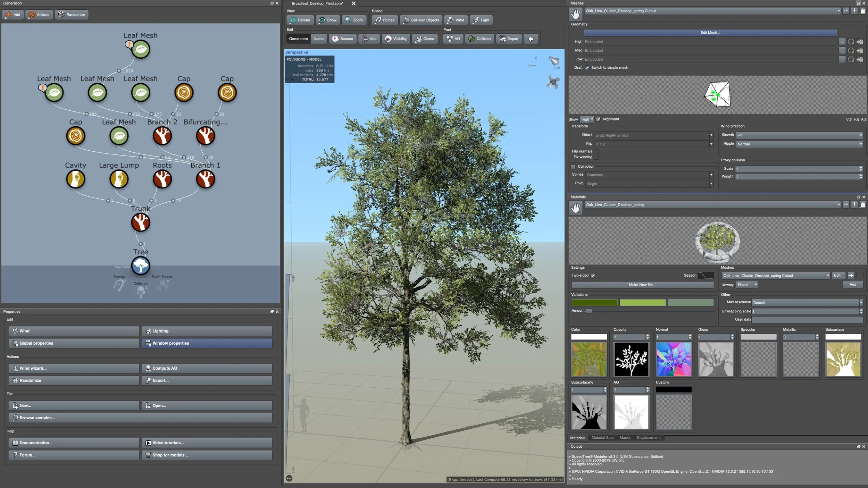
Task: Click the light bulb icon in viewport
Action: pyautogui.click(x=554, y=61)
